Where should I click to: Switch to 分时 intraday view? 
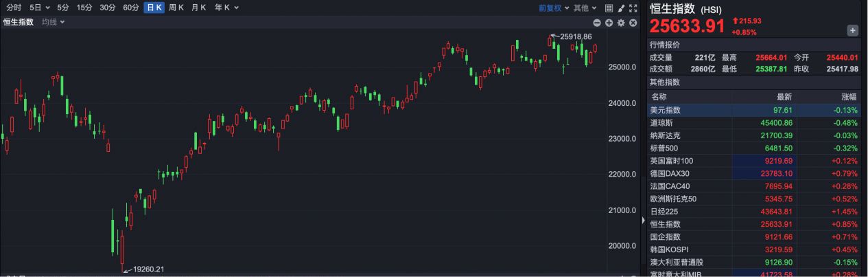click(x=14, y=8)
